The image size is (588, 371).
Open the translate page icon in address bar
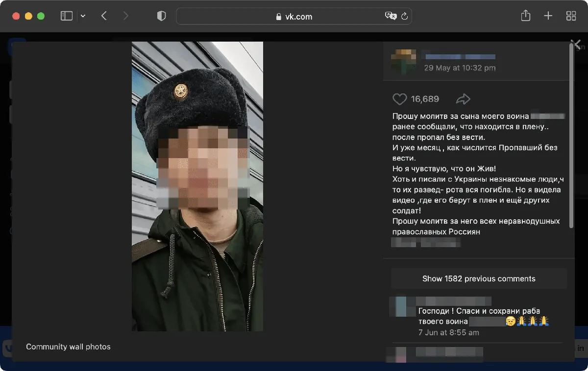[391, 16]
